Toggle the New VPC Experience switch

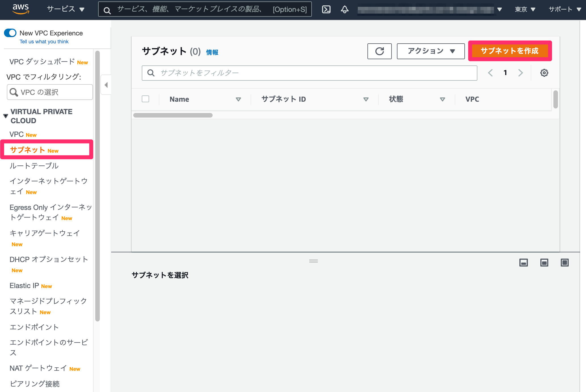click(10, 33)
